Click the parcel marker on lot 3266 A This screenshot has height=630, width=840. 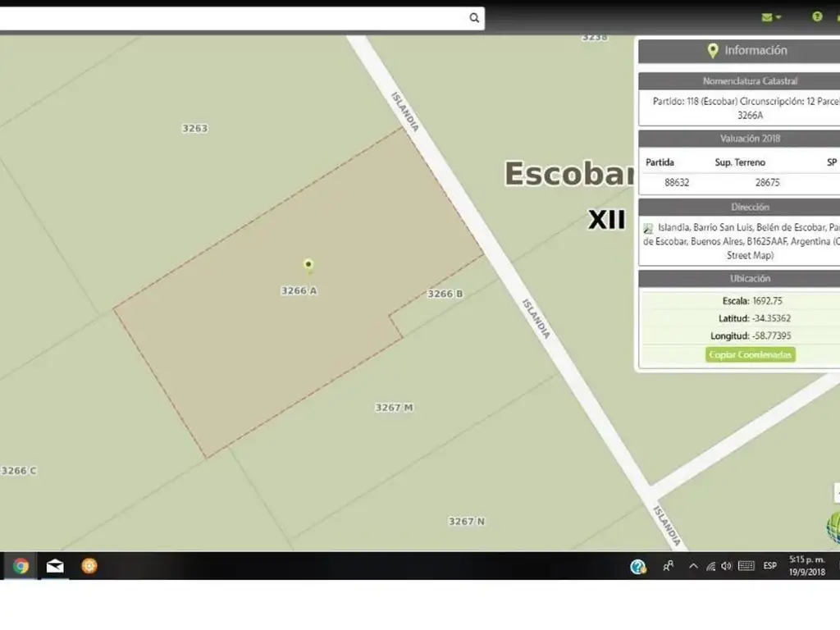[x=308, y=264]
